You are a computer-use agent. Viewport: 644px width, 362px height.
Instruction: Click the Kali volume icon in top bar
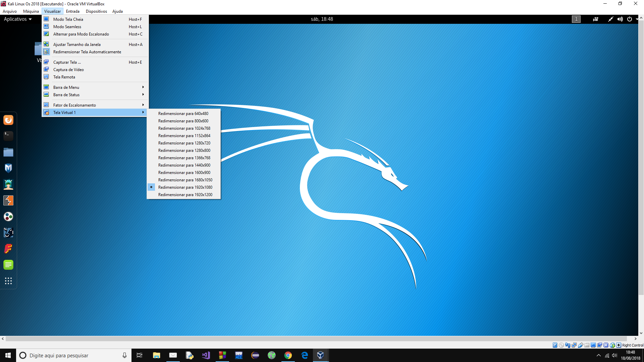point(620,19)
